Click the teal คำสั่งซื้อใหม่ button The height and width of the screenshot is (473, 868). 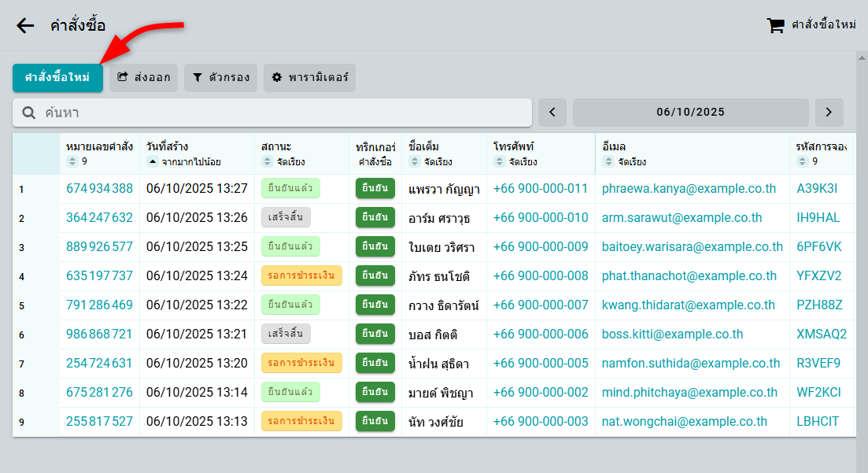pos(57,78)
